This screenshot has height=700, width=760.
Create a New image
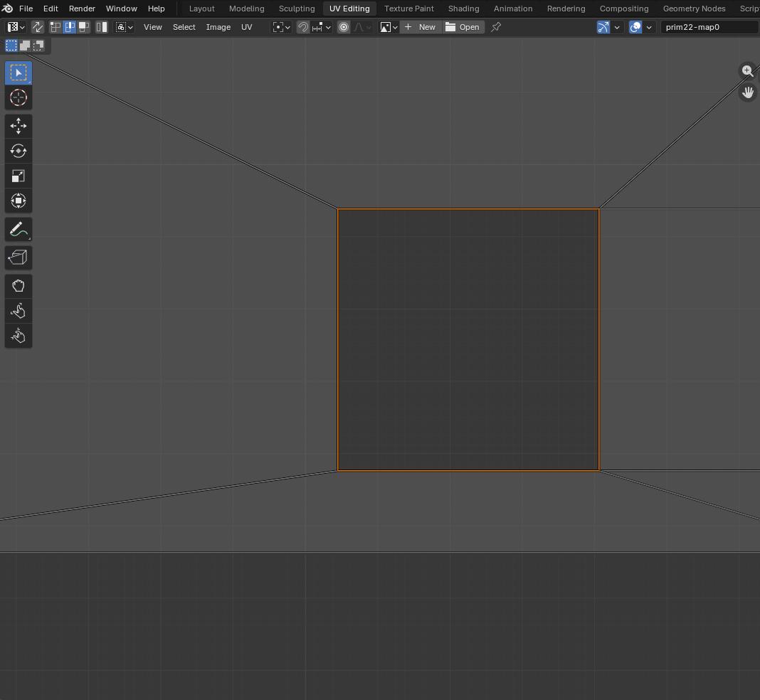tap(421, 27)
